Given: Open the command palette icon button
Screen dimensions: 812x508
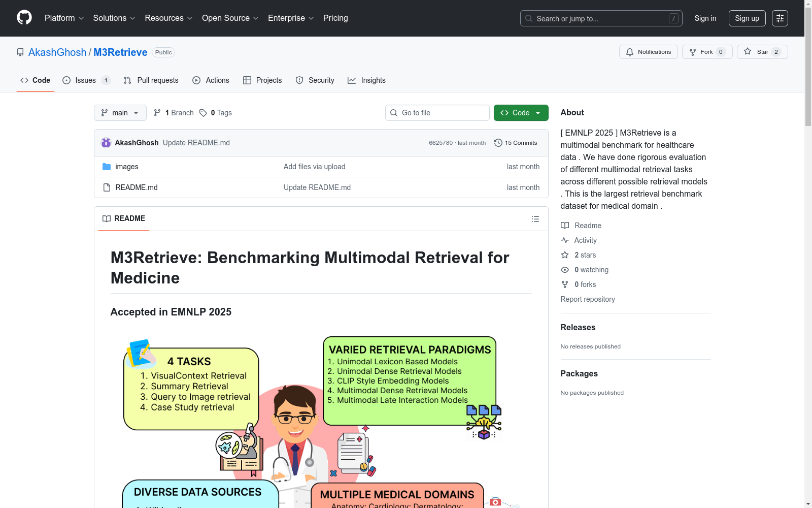Looking at the screenshot, I should point(780,18).
